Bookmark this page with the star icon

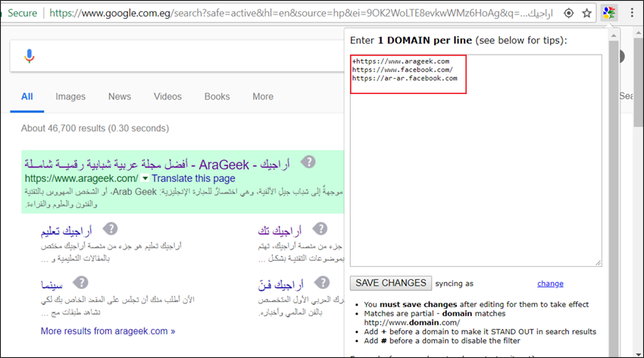coord(587,13)
